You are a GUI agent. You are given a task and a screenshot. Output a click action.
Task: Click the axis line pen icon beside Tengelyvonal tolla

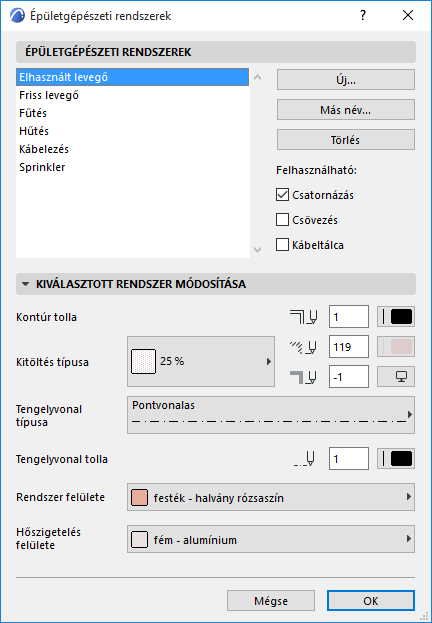(x=304, y=459)
